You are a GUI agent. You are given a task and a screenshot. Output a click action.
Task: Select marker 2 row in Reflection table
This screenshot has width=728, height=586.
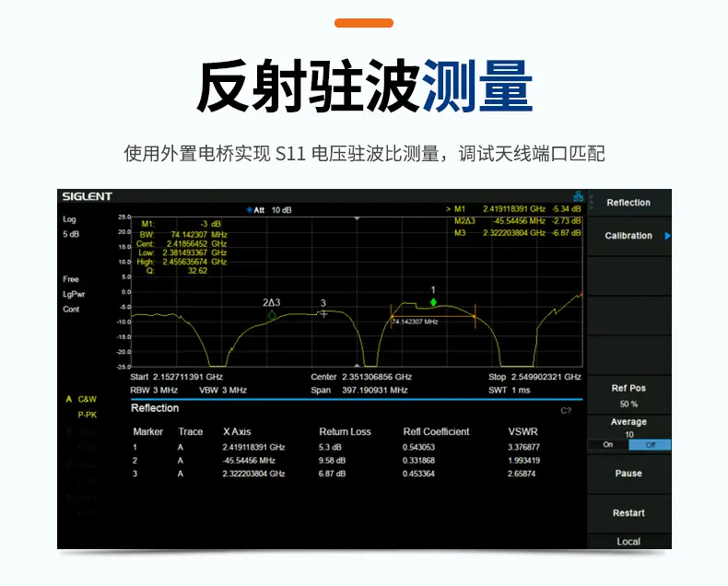point(336,460)
